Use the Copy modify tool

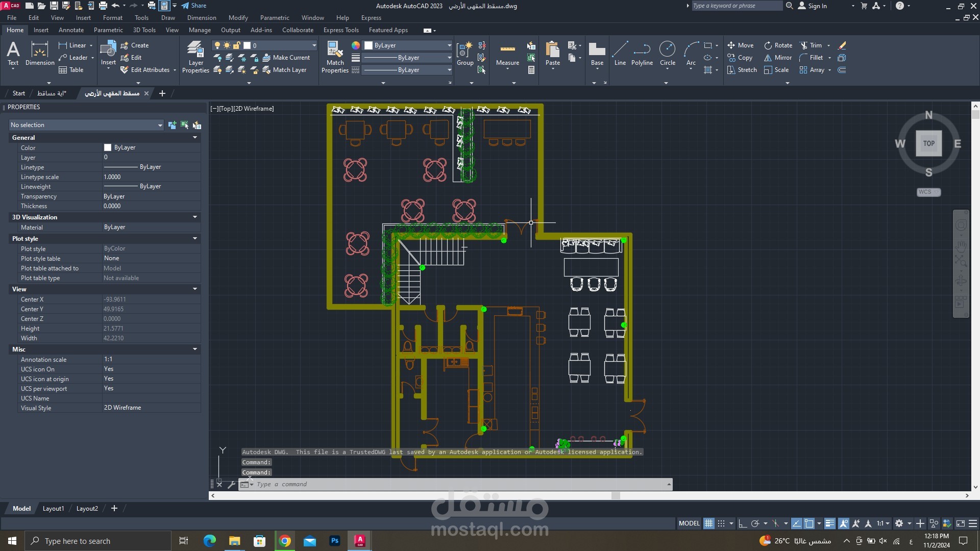coord(740,58)
